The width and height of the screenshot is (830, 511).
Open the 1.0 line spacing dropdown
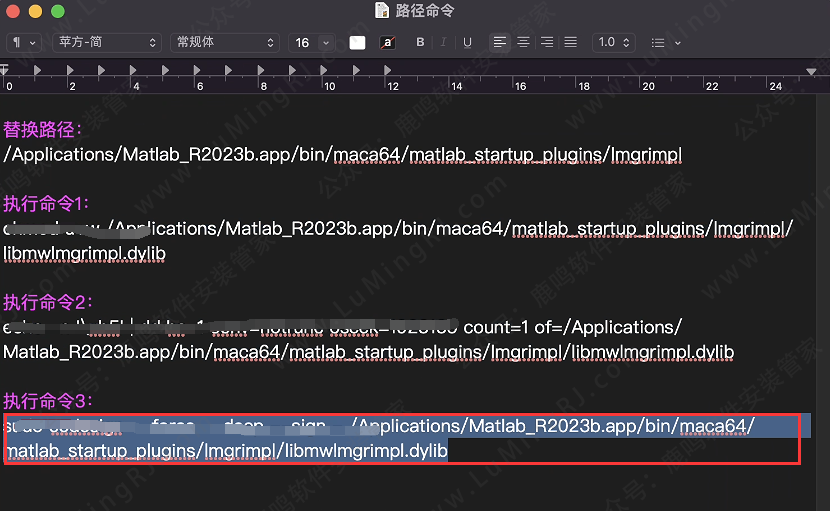tap(614, 42)
